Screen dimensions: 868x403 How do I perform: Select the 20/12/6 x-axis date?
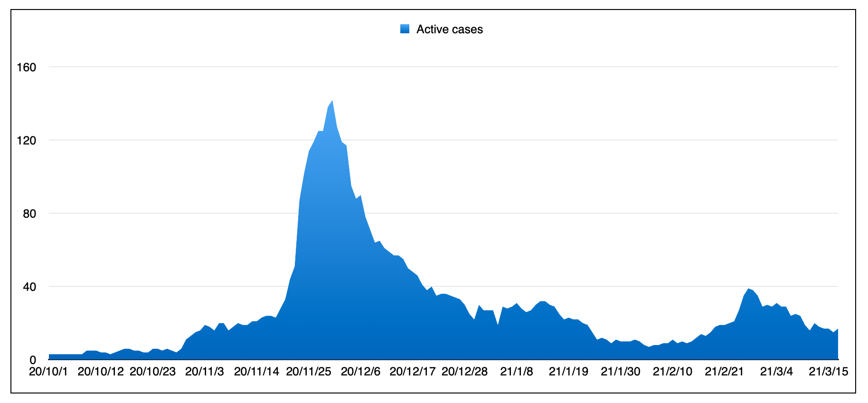click(x=360, y=372)
